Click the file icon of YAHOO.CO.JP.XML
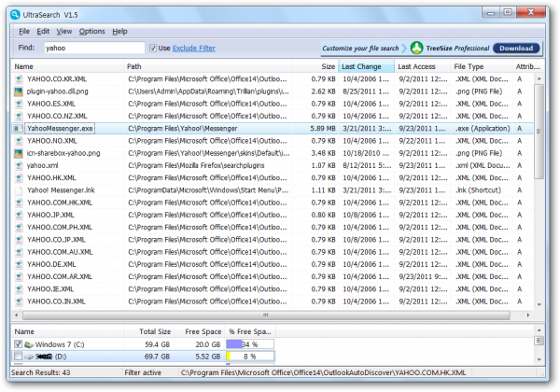The width and height of the screenshot is (560, 392). (19, 240)
